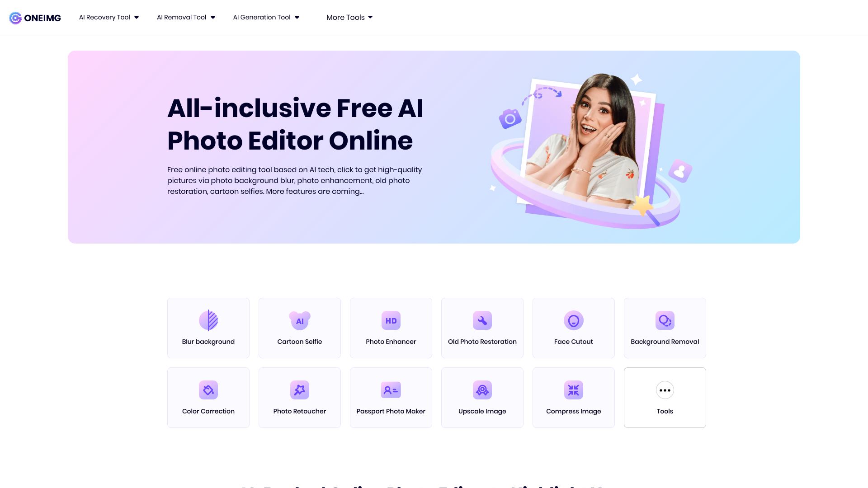Open the Passport Photo Maker icon
Screen dimensions: 868x488
pos(391,390)
